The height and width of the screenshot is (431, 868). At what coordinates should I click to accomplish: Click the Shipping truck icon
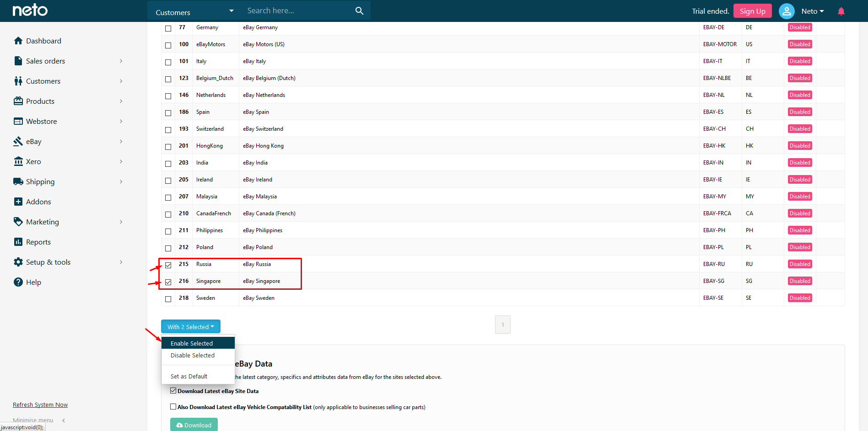point(18,181)
